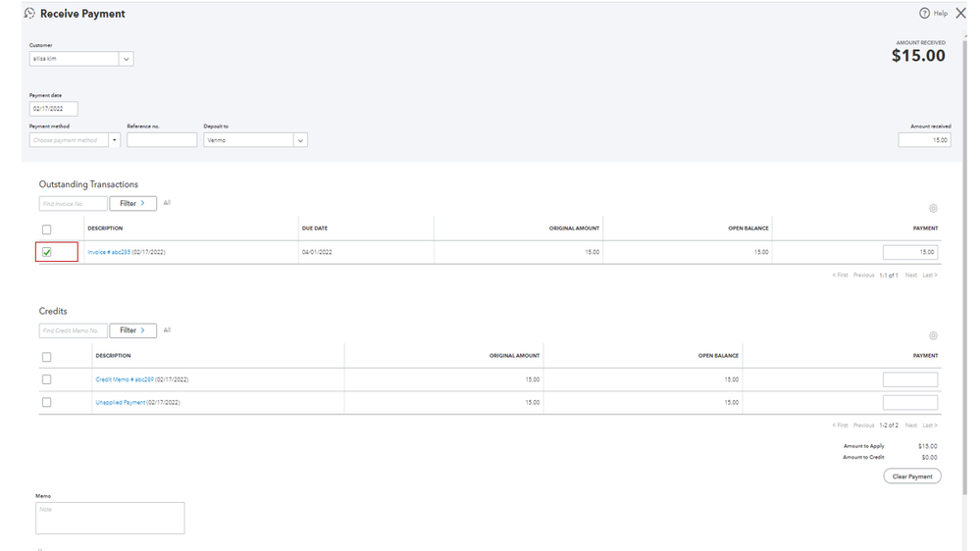Click Filter button under Credits

(x=132, y=330)
